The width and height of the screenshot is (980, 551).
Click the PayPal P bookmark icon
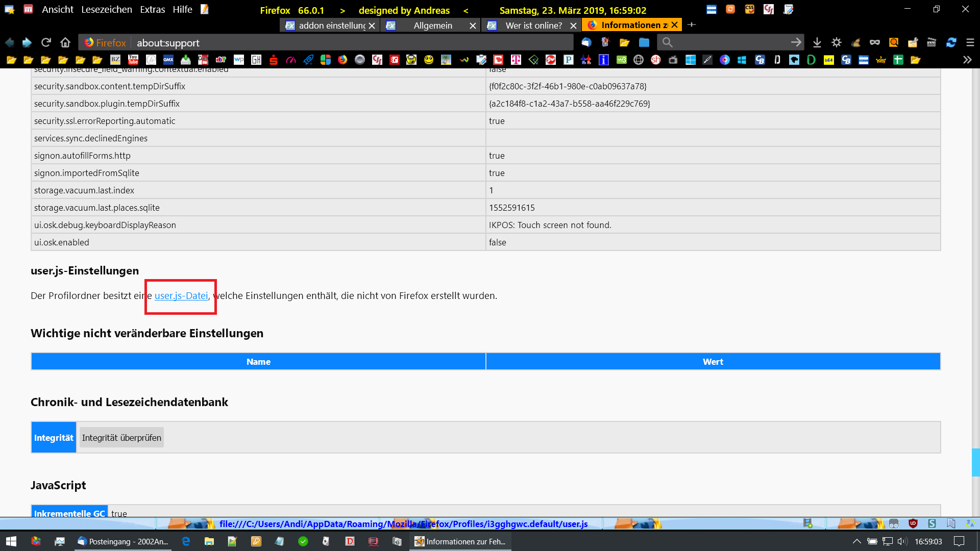(x=568, y=60)
